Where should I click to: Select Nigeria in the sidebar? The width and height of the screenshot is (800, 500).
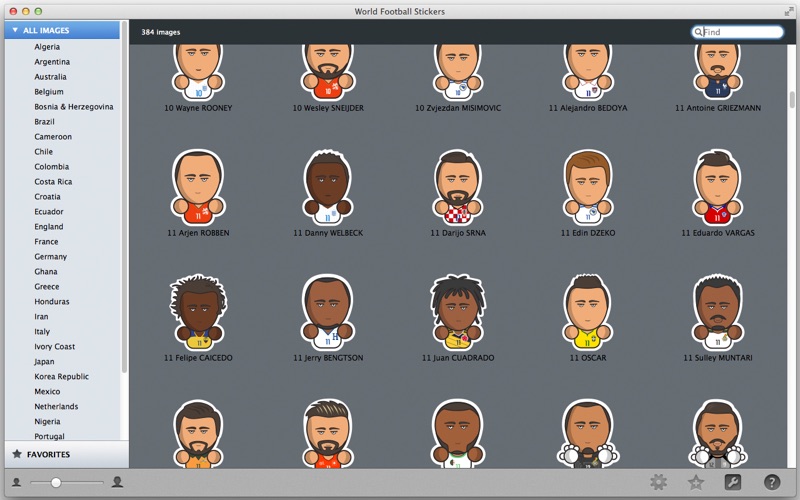coord(47,421)
